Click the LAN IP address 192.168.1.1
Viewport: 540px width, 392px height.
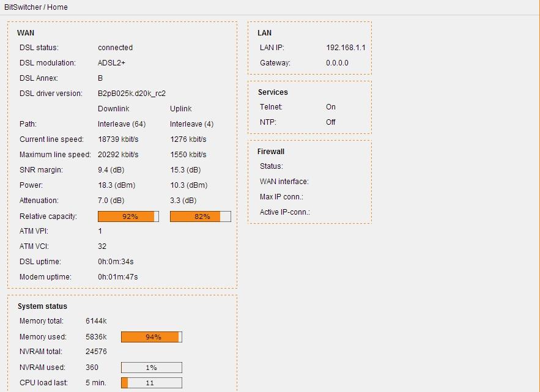[346, 48]
